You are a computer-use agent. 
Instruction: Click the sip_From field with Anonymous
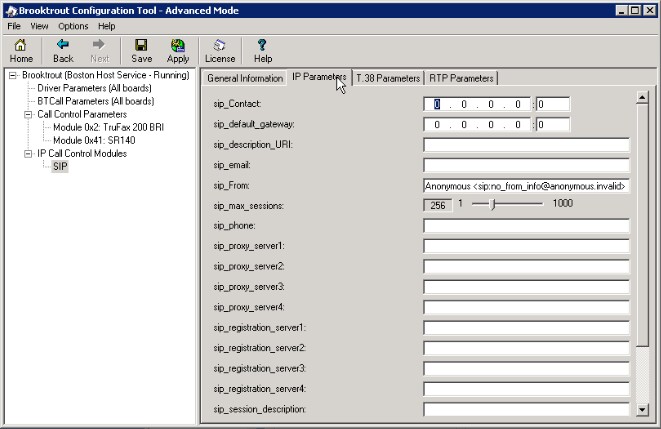point(526,186)
